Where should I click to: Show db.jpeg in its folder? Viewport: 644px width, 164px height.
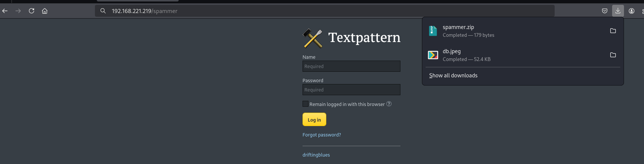pos(613,55)
